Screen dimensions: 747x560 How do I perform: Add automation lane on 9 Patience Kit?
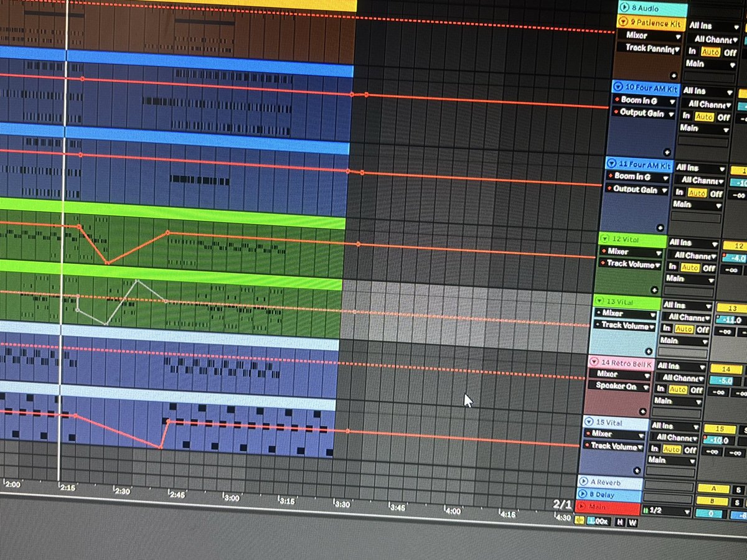(x=672, y=74)
